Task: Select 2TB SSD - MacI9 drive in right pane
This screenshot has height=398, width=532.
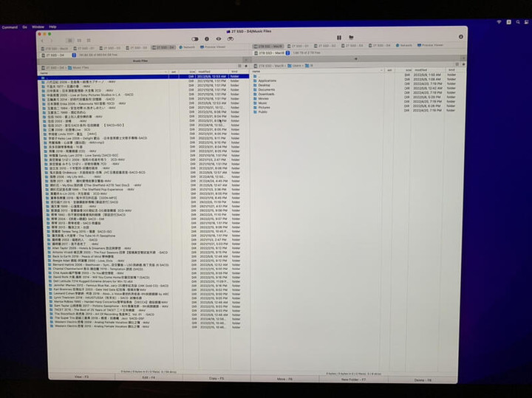Action: click(268, 46)
